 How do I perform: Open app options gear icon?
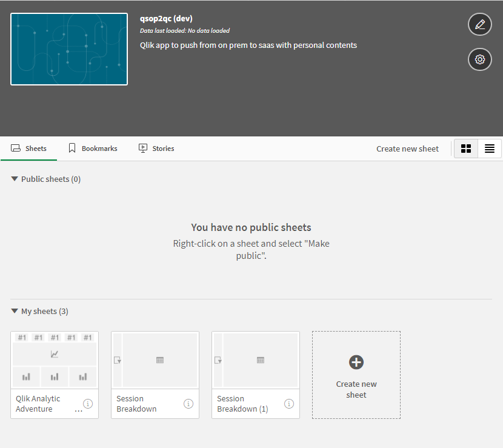click(x=479, y=59)
